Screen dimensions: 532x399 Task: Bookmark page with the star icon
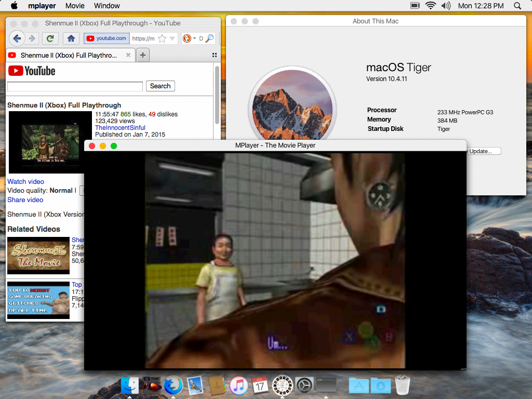click(x=162, y=38)
